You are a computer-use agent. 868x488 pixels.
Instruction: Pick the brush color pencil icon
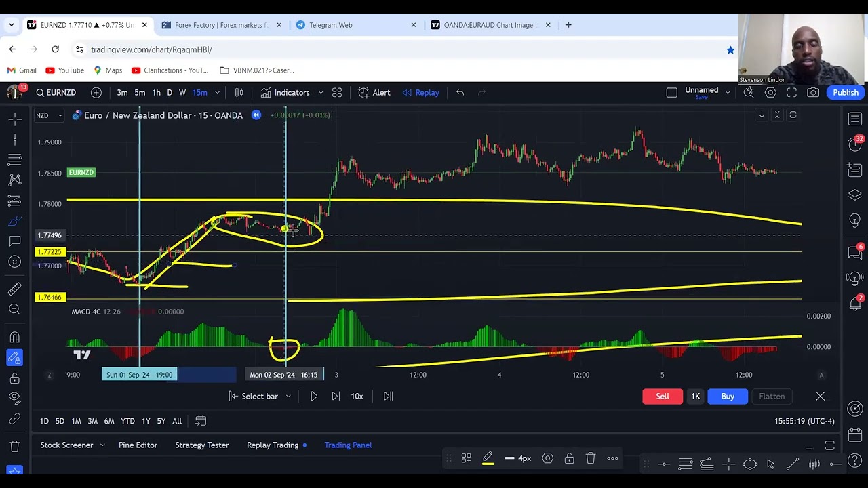[x=488, y=459]
